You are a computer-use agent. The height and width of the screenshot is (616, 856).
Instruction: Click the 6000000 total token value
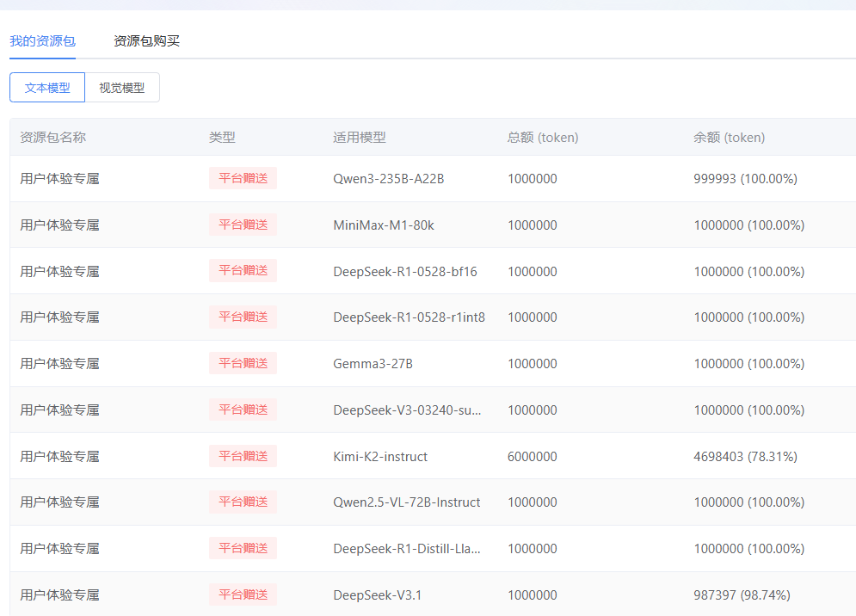(533, 457)
